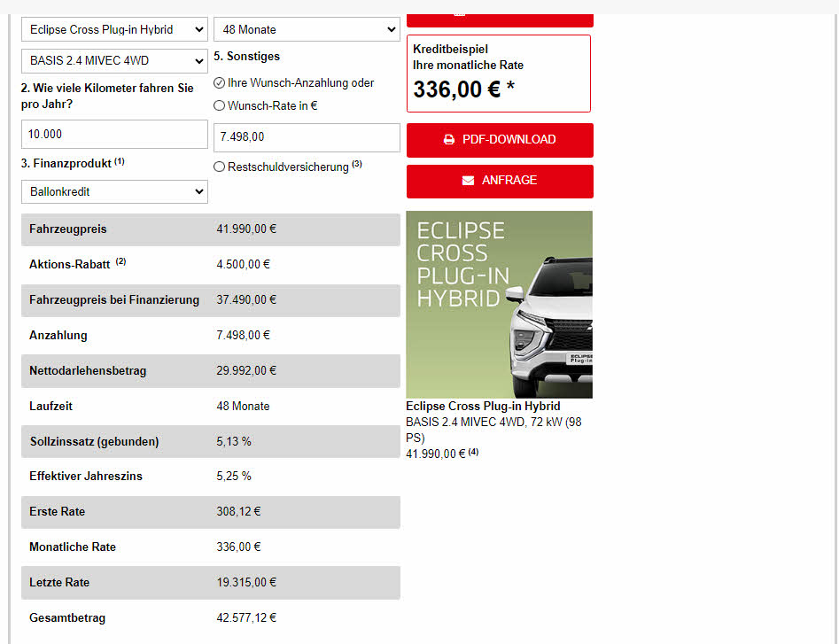Expand the Ballonkredit finance product dropdown
Screen dimensions: 839x644
pyautogui.click(x=114, y=191)
